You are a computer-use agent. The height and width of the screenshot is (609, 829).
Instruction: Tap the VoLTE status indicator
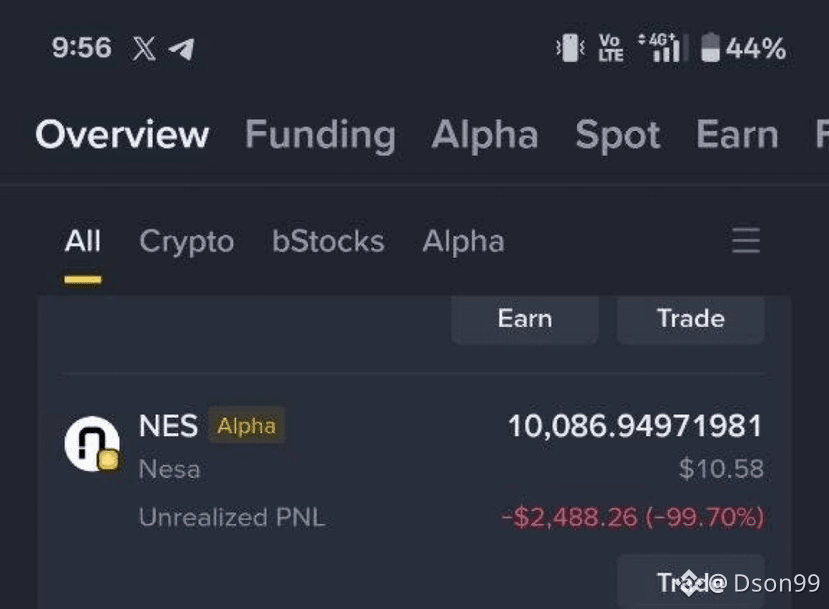611,48
